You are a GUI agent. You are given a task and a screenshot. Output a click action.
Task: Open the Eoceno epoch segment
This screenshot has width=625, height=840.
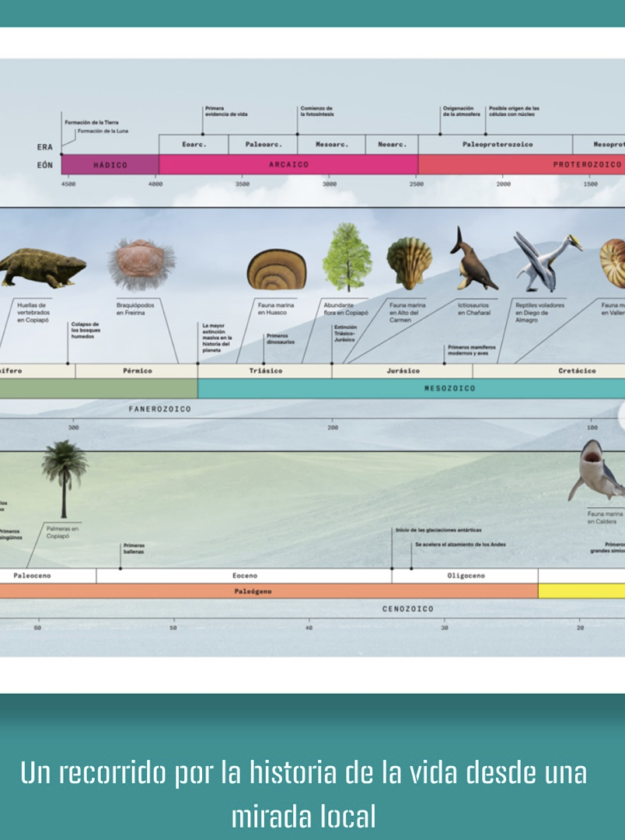(x=244, y=576)
